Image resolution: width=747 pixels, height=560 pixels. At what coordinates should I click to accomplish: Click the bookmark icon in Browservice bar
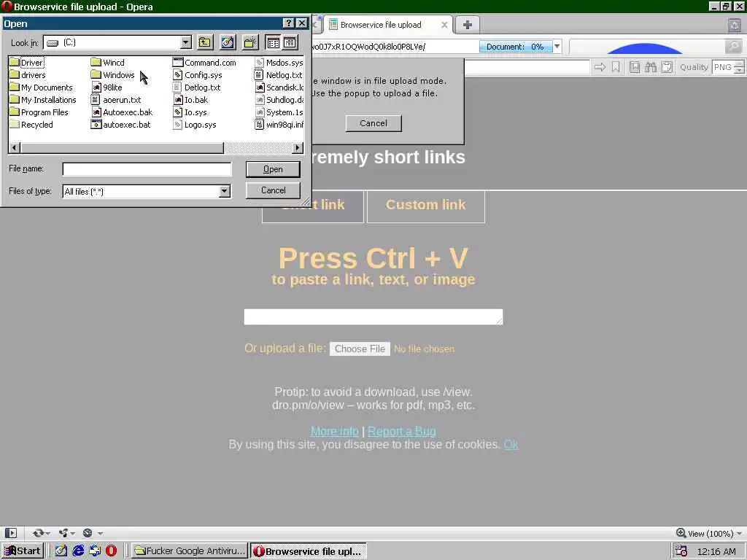click(x=616, y=67)
